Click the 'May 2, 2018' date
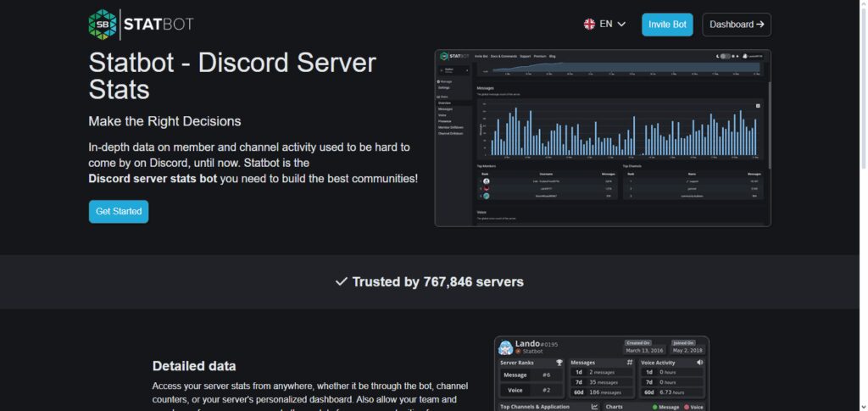This screenshot has height=411, width=868. point(687,351)
